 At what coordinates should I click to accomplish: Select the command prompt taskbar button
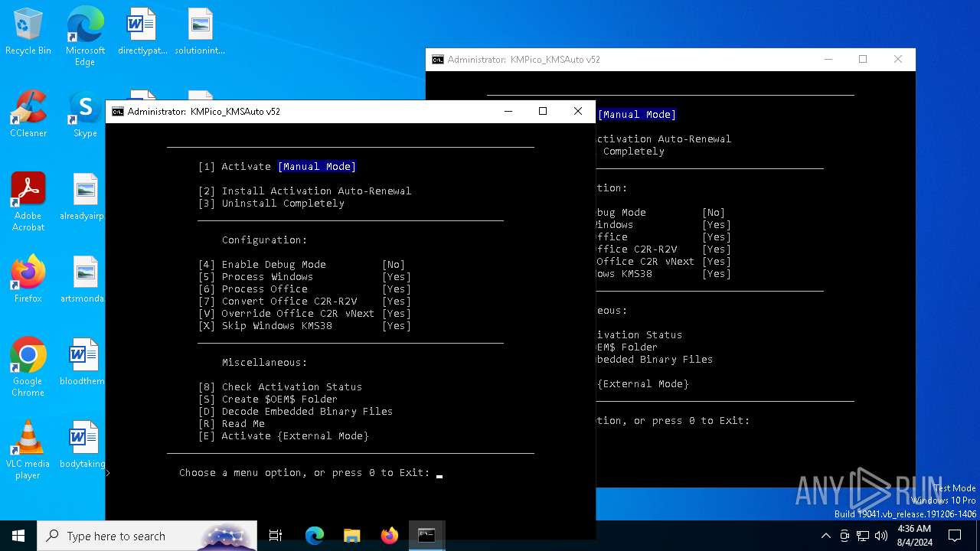[x=427, y=536]
